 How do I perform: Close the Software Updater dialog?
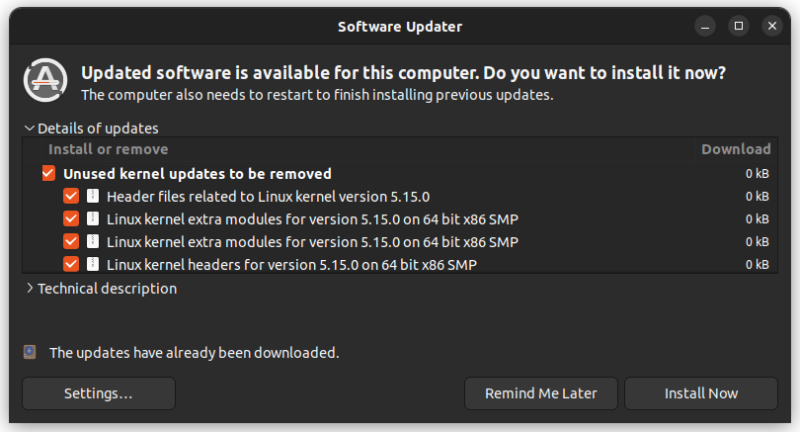pos(772,26)
